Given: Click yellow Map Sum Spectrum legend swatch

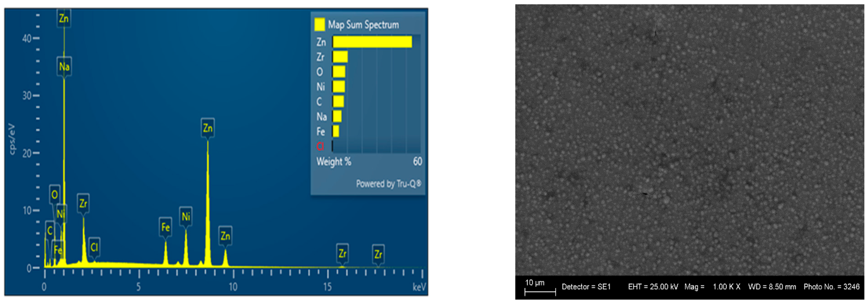Looking at the screenshot, I should coord(319,25).
